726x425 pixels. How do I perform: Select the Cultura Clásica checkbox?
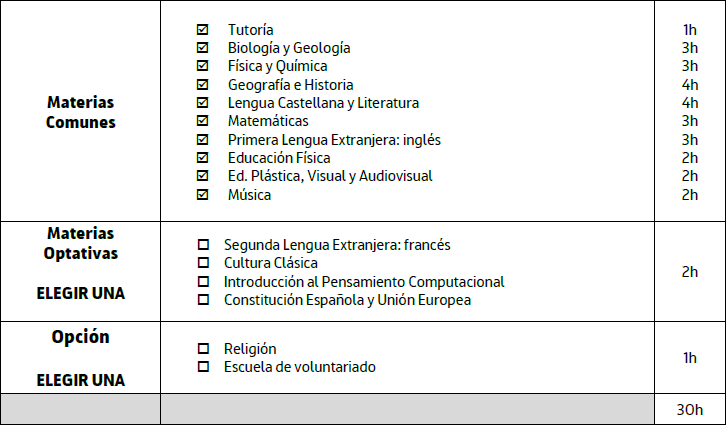204,263
